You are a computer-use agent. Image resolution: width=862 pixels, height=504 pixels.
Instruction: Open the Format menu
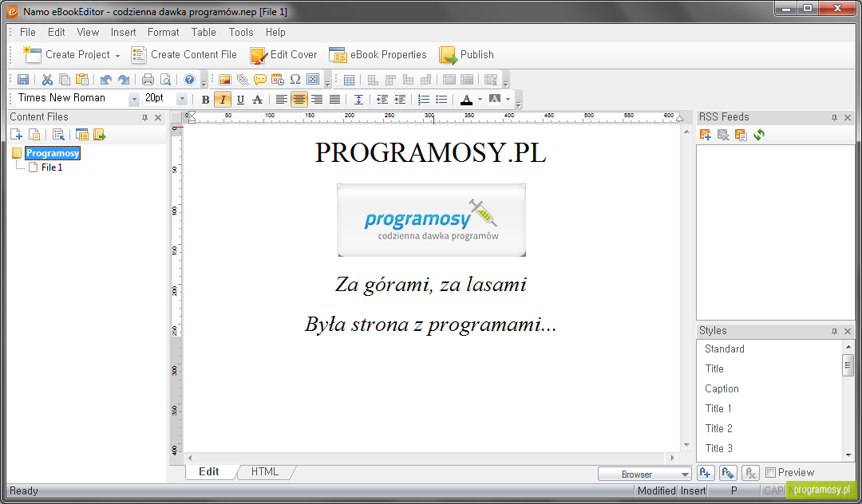[164, 33]
